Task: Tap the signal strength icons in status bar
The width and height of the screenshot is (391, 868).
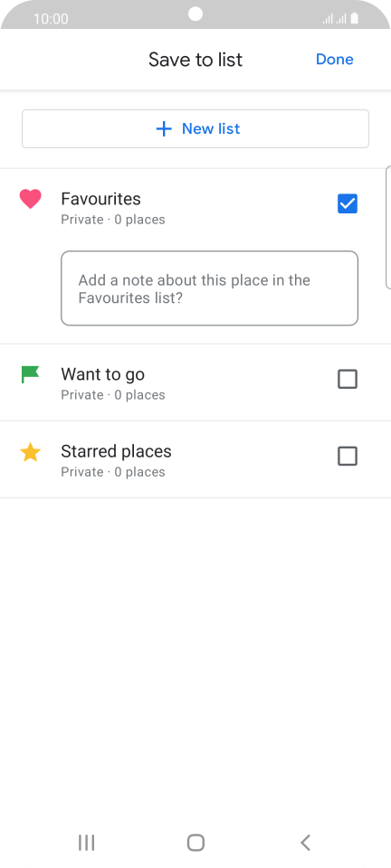Action: tap(335, 19)
